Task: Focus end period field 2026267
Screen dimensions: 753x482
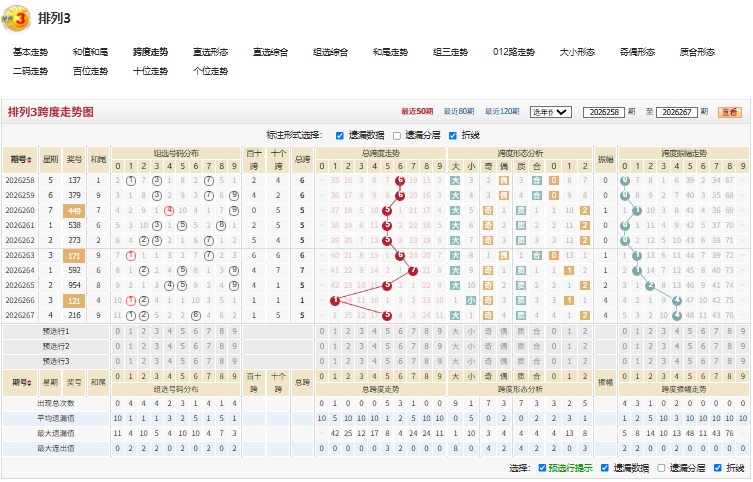Action: click(x=676, y=112)
